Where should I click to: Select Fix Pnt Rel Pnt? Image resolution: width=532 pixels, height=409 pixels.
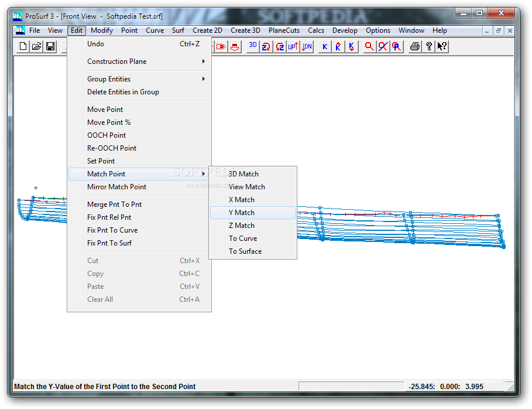point(139,217)
